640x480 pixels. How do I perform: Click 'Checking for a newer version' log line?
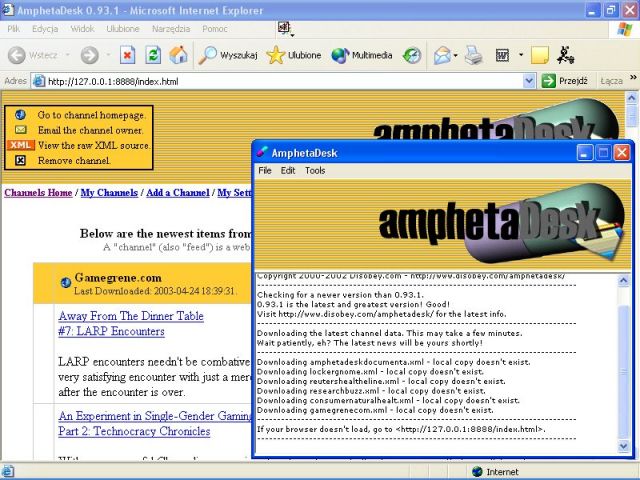click(340, 295)
